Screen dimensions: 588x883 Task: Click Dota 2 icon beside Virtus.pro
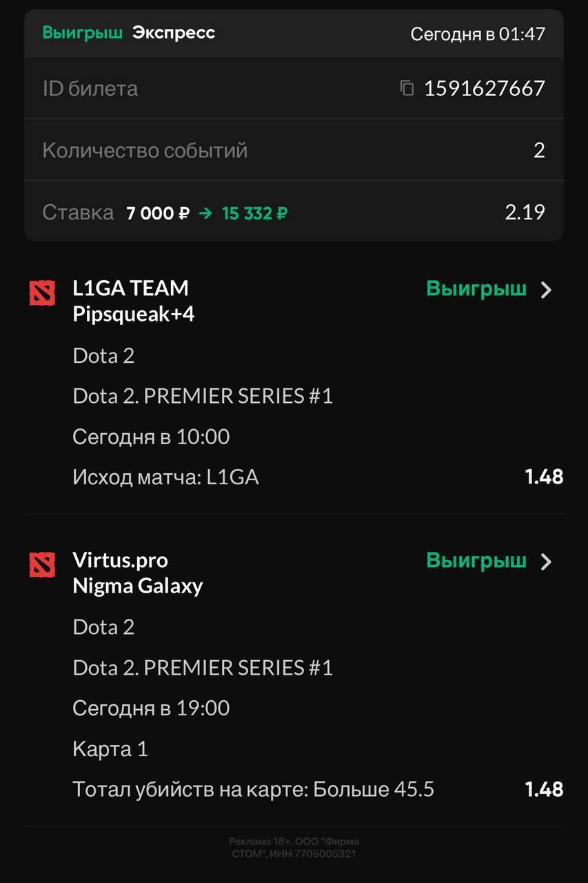tap(42, 566)
